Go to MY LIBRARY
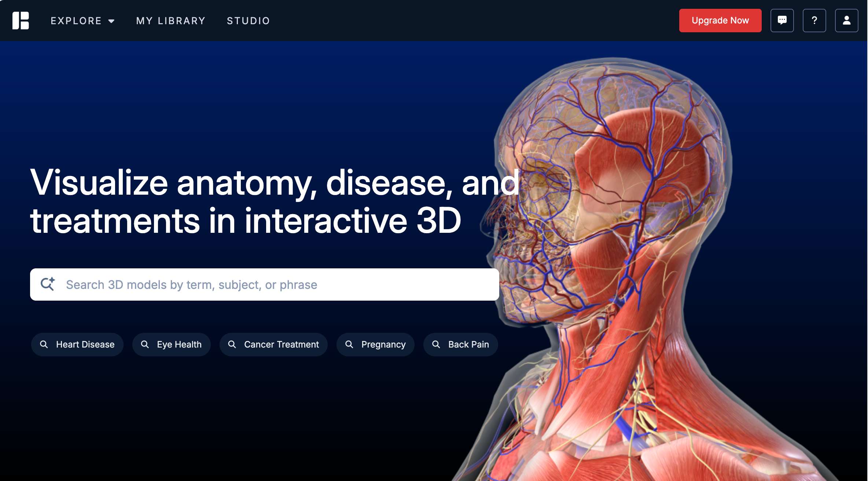This screenshot has height=481, width=868. point(171,21)
